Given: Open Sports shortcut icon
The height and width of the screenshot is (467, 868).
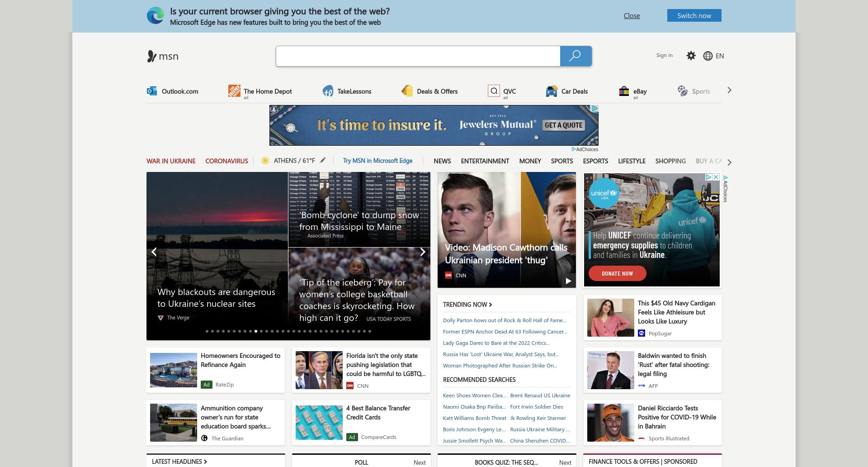Looking at the screenshot, I should coord(683,91).
